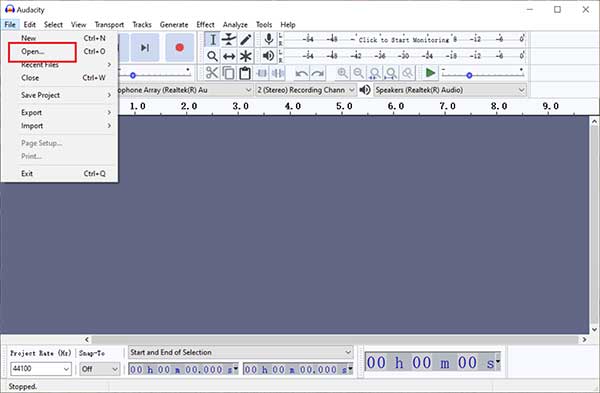Select the Zoom magnifier tool
This screenshot has width=600, height=393.
coord(212,56)
